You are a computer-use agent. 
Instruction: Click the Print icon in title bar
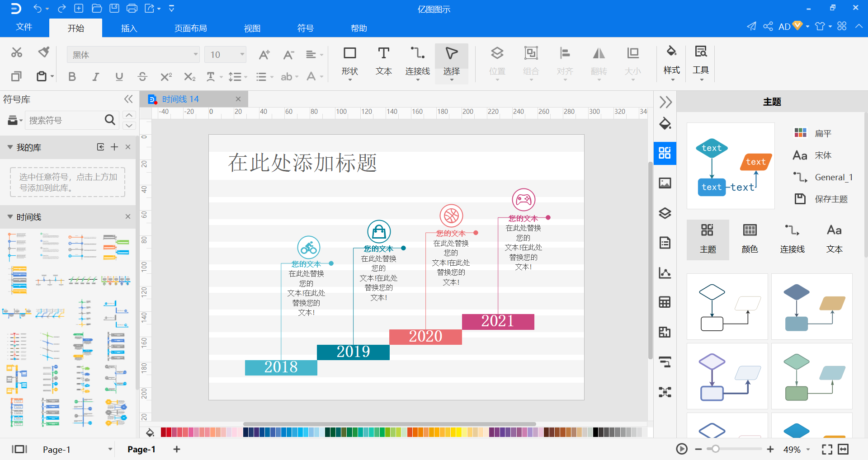[x=132, y=8]
